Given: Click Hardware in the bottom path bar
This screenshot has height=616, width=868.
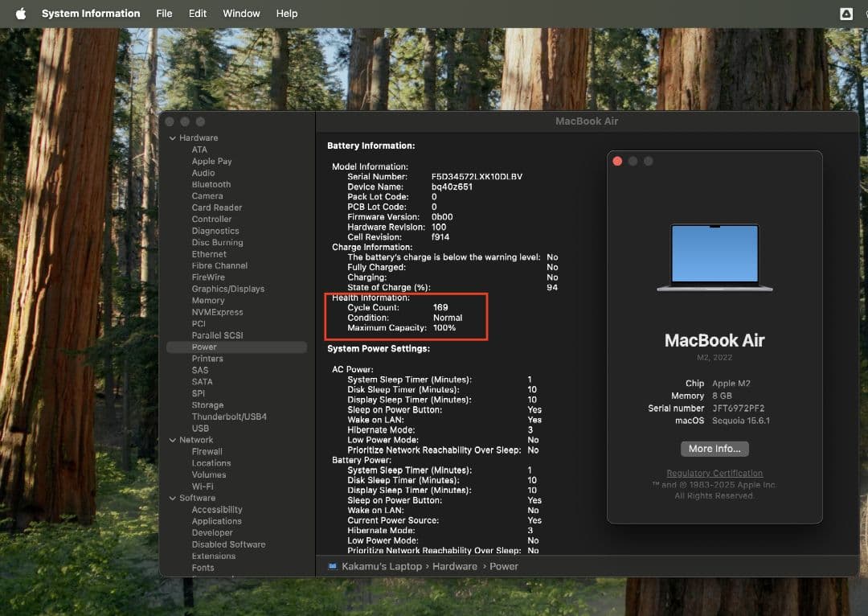Looking at the screenshot, I should pos(455,566).
